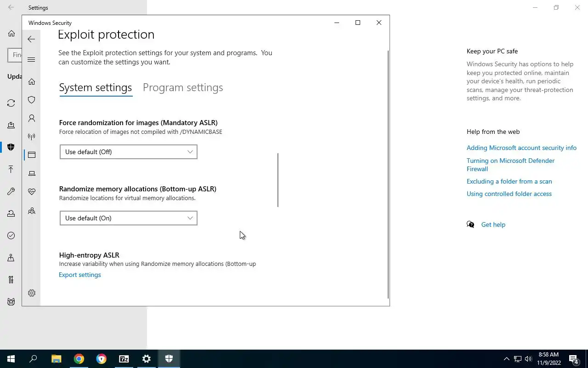Open Activation checkmark icon in Settings sidebar
Image resolution: width=588 pixels, height=368 pixels.
point(11,236)
